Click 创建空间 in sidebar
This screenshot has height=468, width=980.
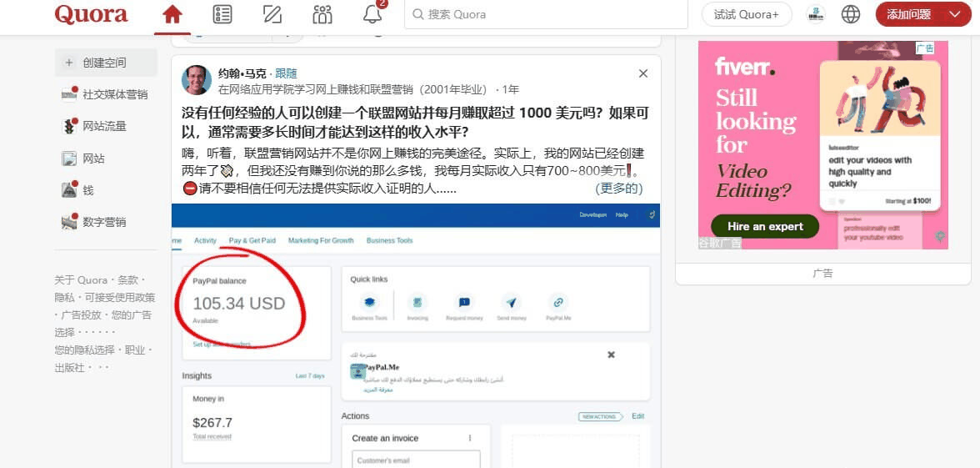click(x=107, y=63)
